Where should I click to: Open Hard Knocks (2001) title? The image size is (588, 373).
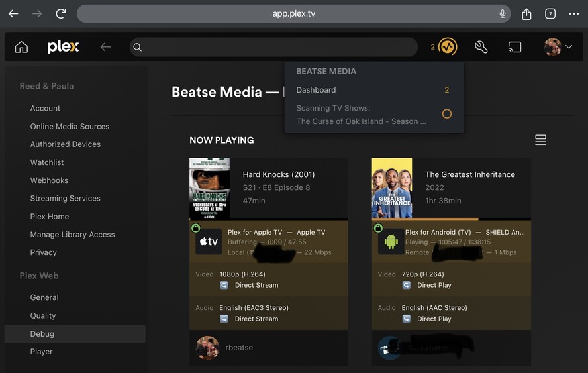[279, 174]
